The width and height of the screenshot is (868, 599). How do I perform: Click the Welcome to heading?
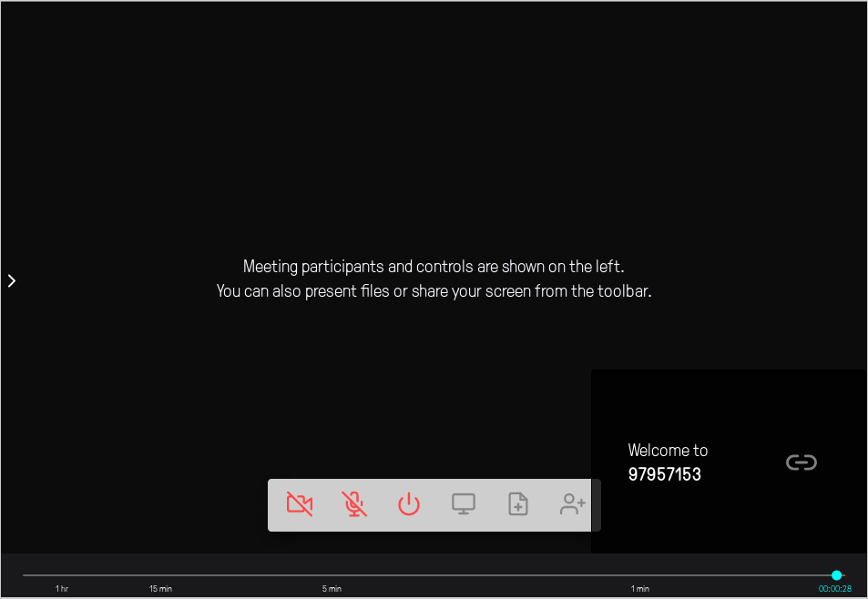click(668, 451)
